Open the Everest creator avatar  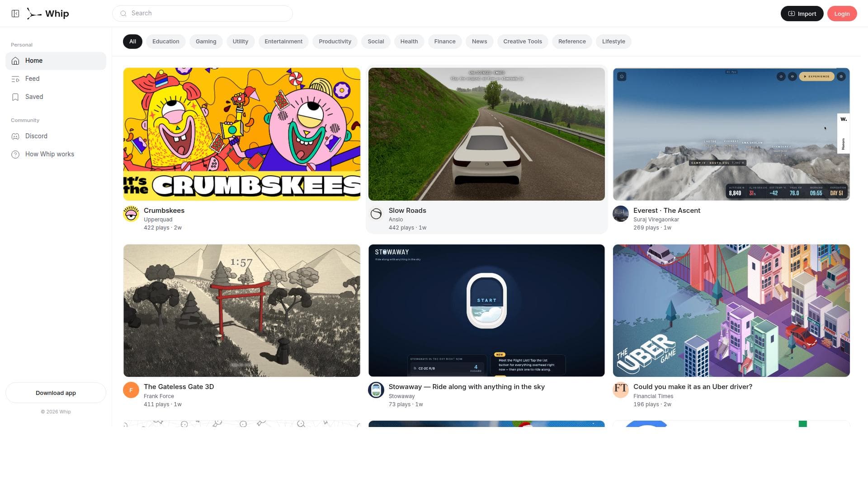tap(621, 214)
